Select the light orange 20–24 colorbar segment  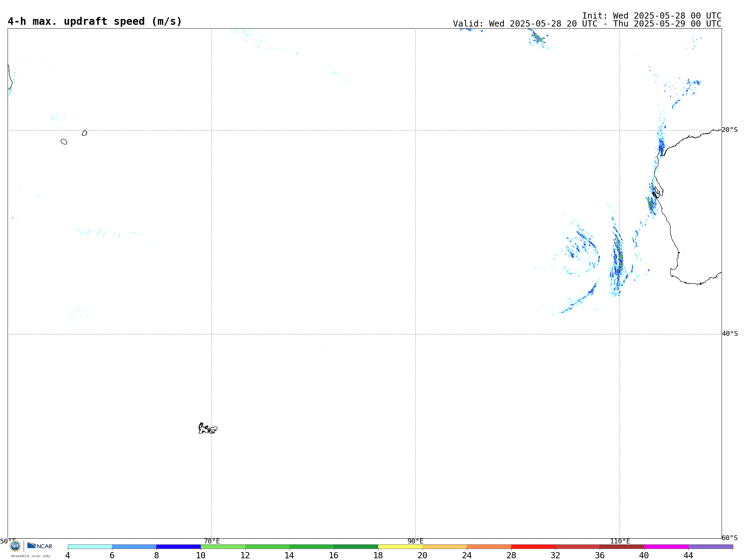pyautogui.click(x=444, y=547)
